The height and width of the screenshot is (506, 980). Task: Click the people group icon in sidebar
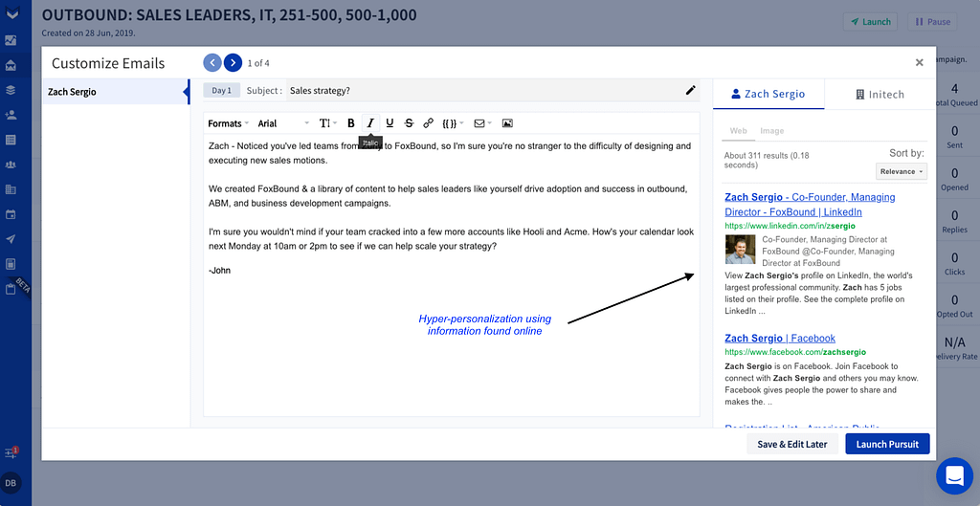11,165
